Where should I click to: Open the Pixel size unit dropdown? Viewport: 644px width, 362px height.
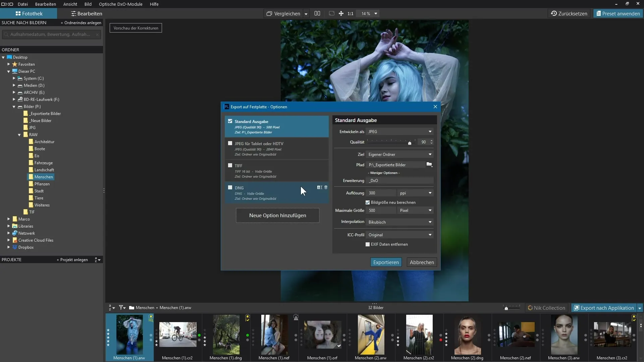(416, 210)
